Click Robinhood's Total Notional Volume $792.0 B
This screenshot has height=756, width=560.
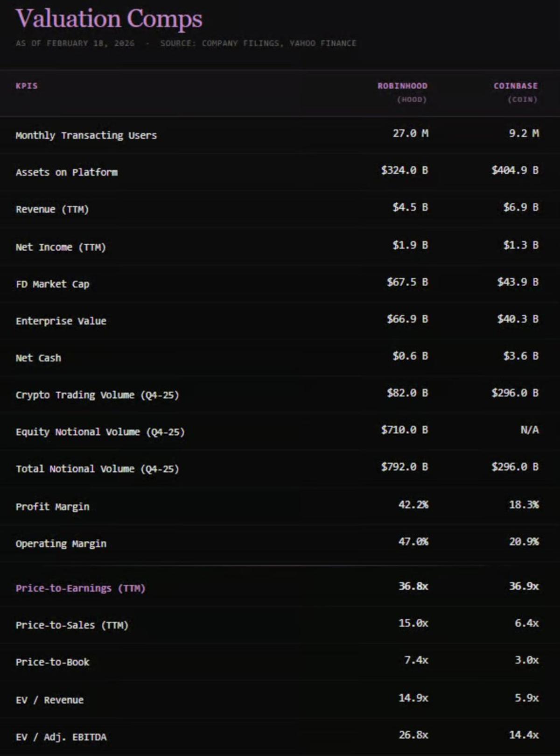pyautogui.click(x=404, y=467)
